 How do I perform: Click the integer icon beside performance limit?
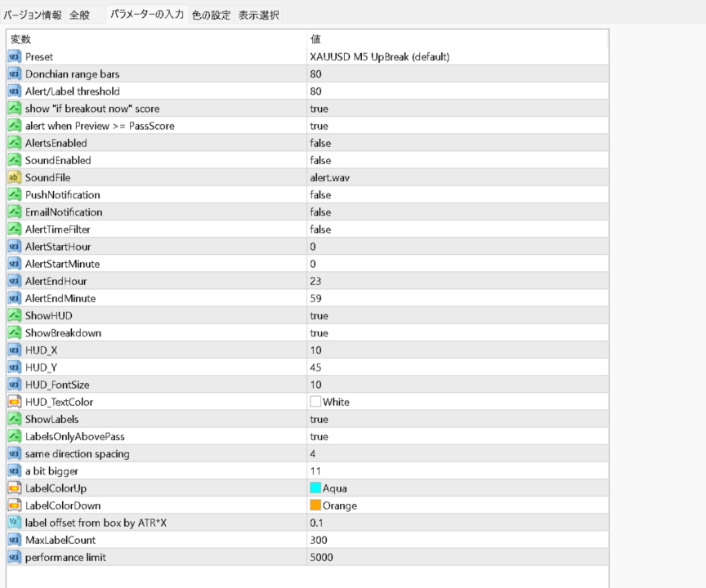14,558
